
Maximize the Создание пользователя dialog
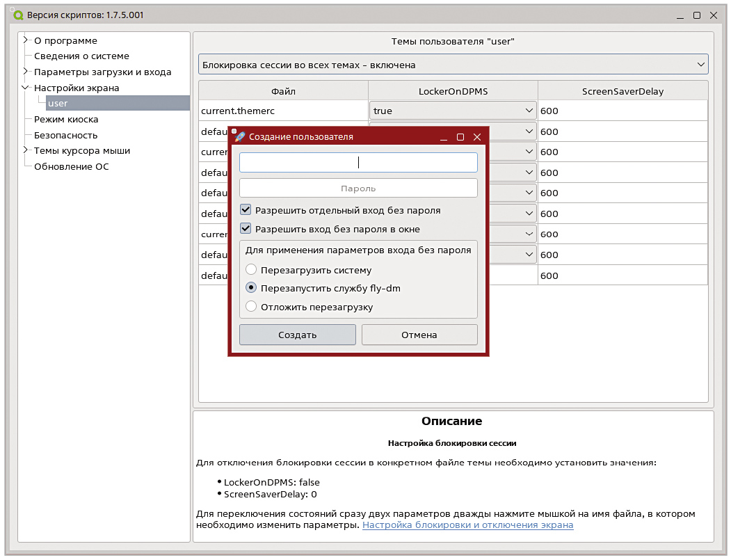(460, 137)
